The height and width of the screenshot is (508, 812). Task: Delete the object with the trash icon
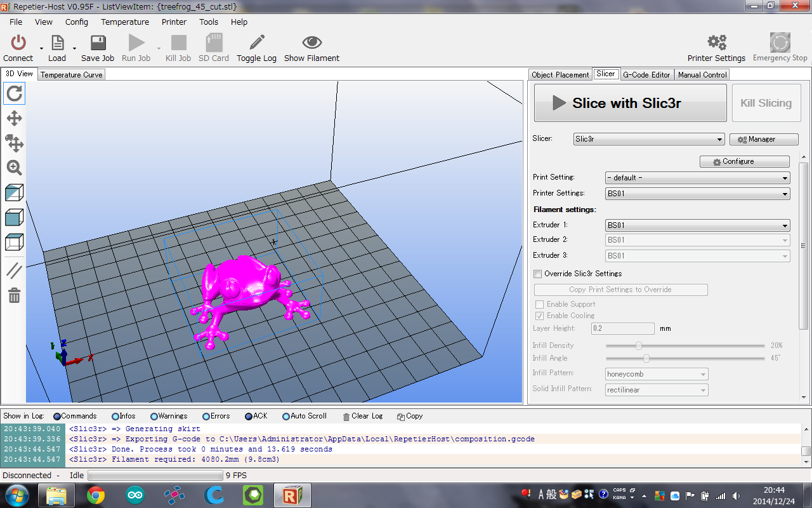tap(14, 295)
